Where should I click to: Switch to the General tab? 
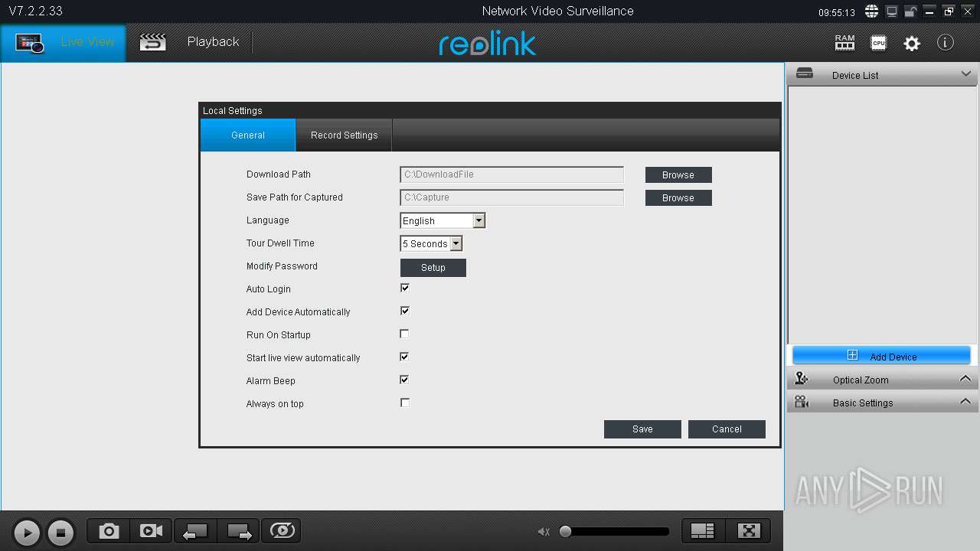coord(248,135)
